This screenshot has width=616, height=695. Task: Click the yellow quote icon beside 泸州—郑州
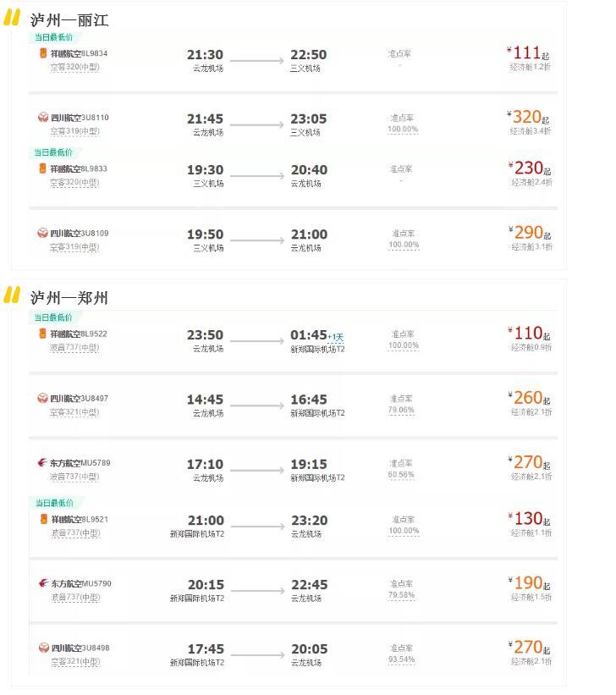pyautogui.click(x=12, y=295)
